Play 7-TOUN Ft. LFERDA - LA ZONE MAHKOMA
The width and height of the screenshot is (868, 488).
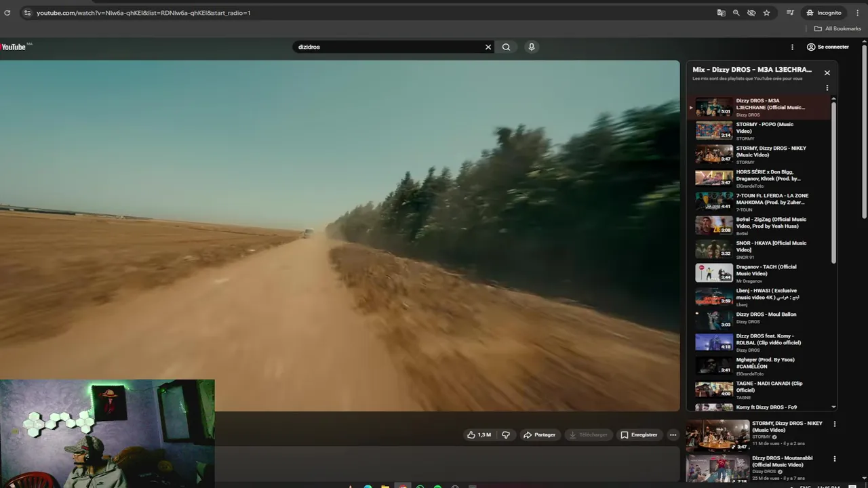tap(758, 202)
